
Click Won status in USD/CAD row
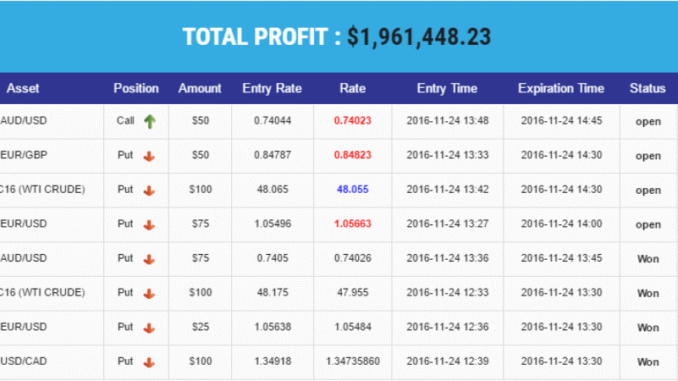pos(648,362)
